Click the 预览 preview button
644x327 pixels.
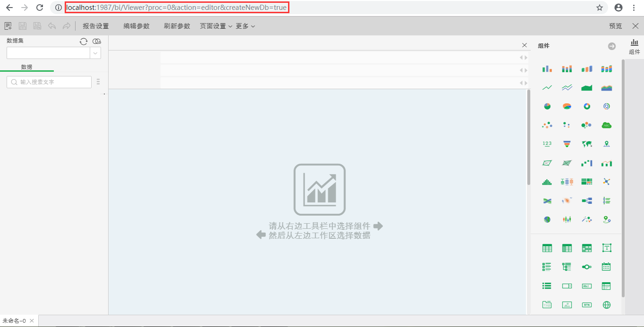pyautogui.click(x=615, y=26)
